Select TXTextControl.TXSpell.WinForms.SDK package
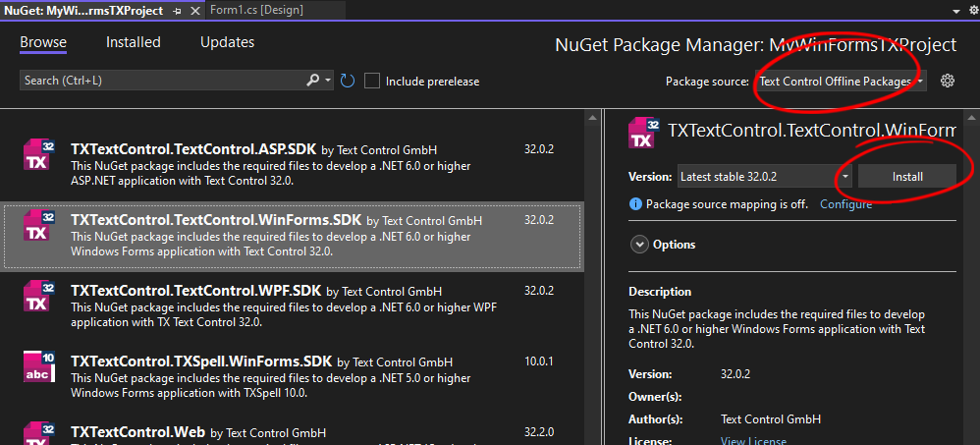The height and width of the screenshot is (445, 980). coord(293,377)
